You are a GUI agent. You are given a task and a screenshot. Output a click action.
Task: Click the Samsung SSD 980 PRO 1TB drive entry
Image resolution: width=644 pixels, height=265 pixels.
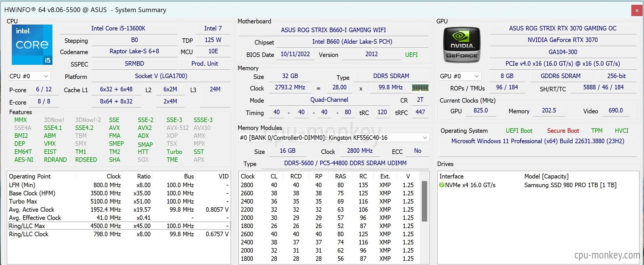(x=570, y=185)
